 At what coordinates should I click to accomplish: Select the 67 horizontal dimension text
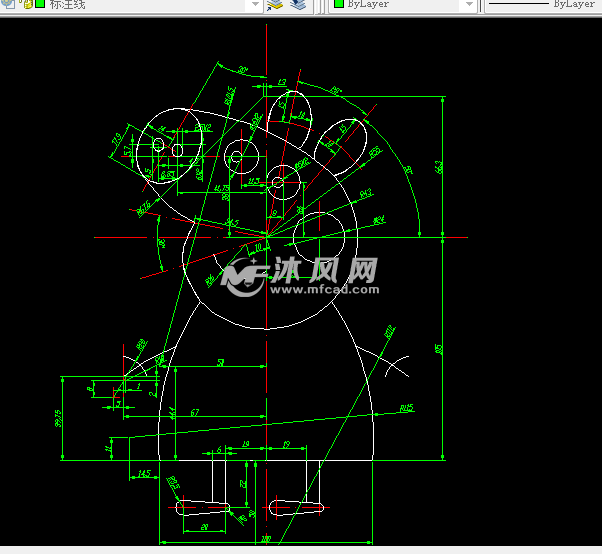[x=195, y=412]
